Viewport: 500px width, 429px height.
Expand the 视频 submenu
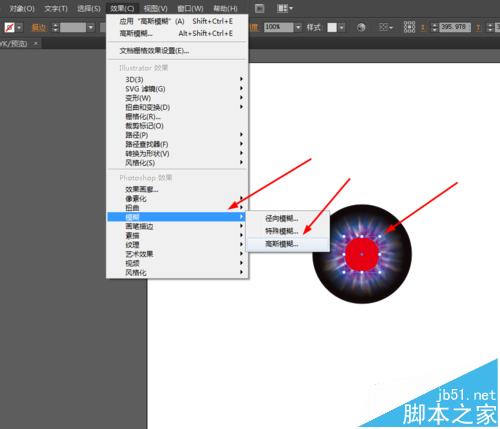[x=177, y=263]
